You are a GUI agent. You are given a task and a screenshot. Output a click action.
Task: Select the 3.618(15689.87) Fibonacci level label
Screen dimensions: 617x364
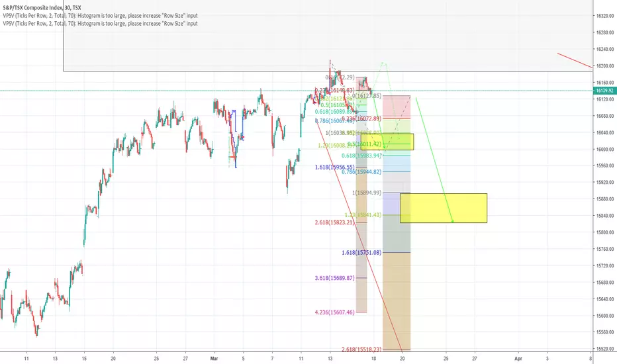[x=334, y=278]
